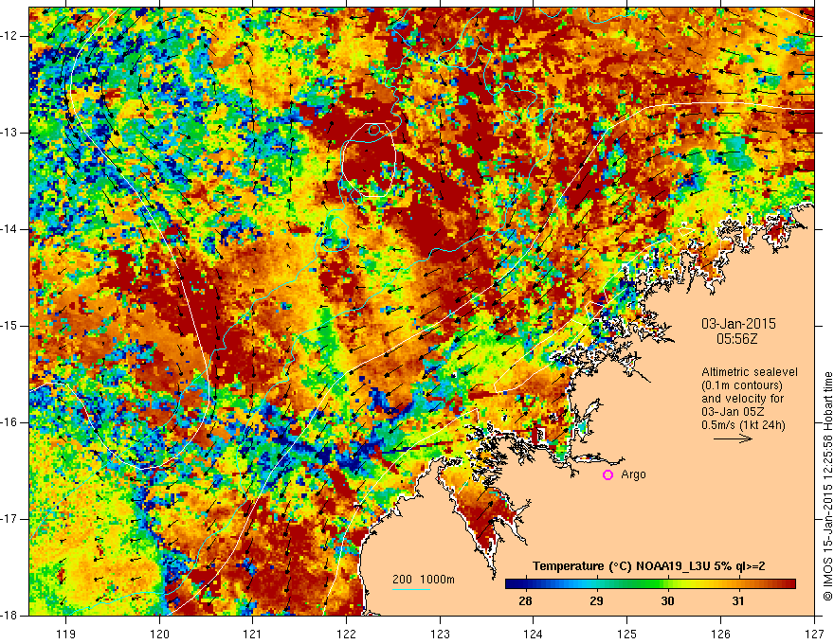Click the longitude '121' axis label
This screenshot has width=834, height=644.
253,634
